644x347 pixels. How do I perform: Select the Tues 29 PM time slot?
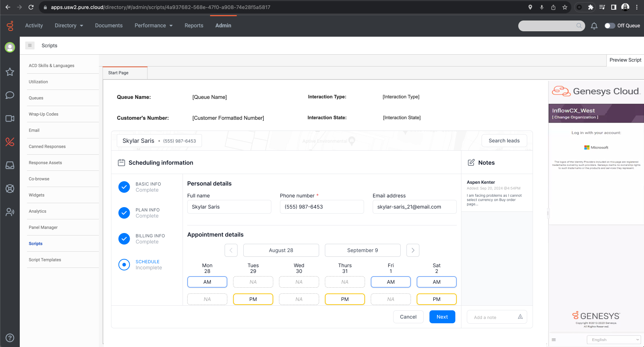253,299
